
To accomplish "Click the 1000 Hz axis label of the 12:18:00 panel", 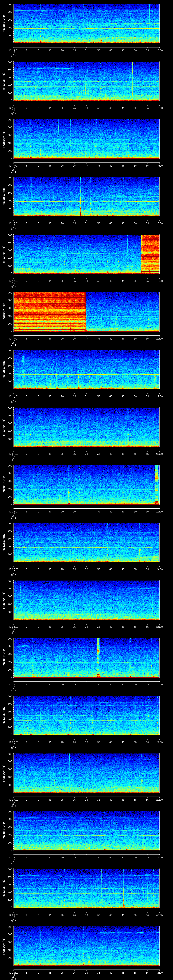I will pyautogui.click(x=9, y=235).
